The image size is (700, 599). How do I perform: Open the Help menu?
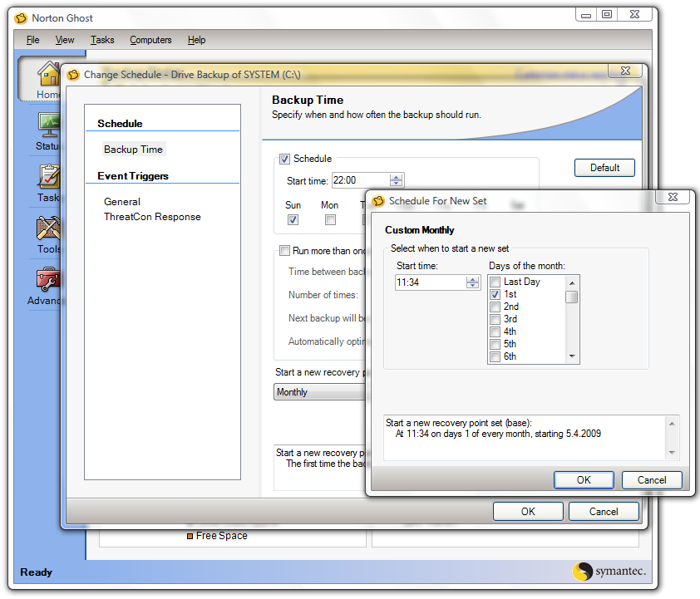196,40
